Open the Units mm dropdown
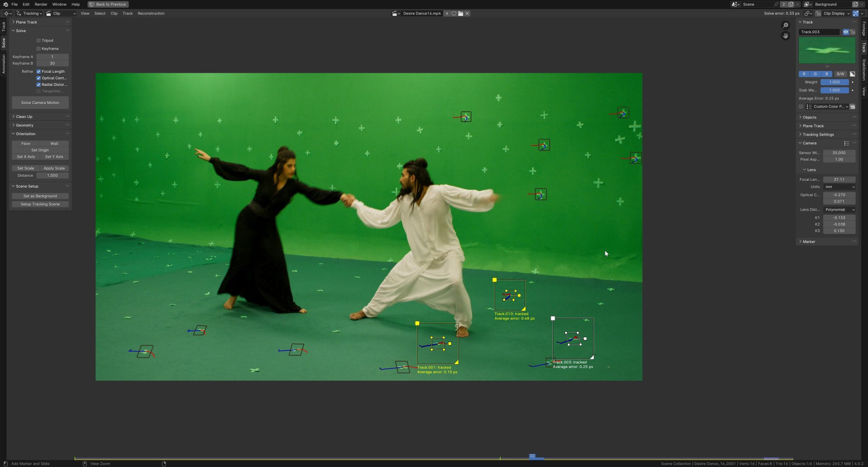The width and height of the screenshot is (868, 467). click(839, 187)
